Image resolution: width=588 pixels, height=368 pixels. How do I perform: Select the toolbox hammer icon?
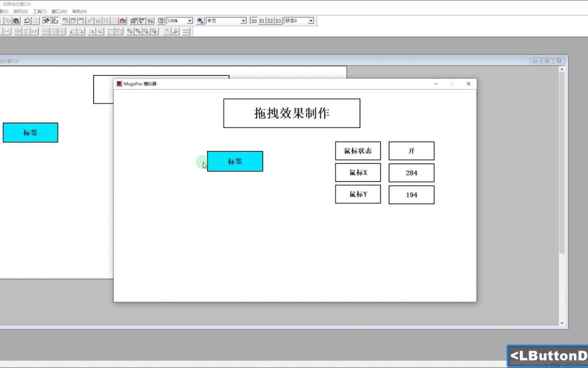(46, 21)
